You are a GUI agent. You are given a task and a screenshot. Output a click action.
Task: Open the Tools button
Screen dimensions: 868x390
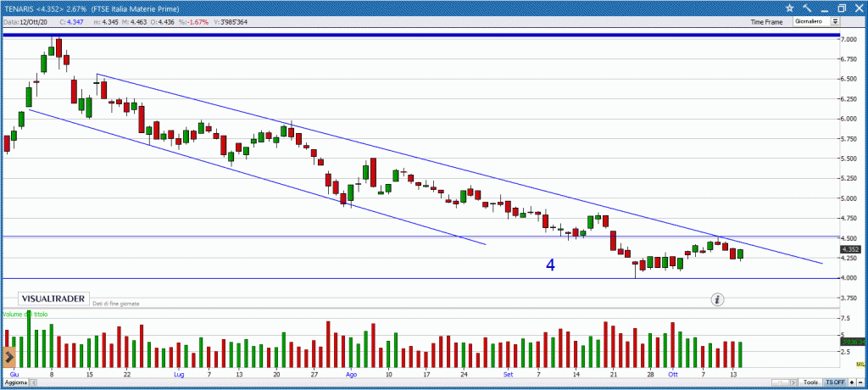[x=811, y=383]
